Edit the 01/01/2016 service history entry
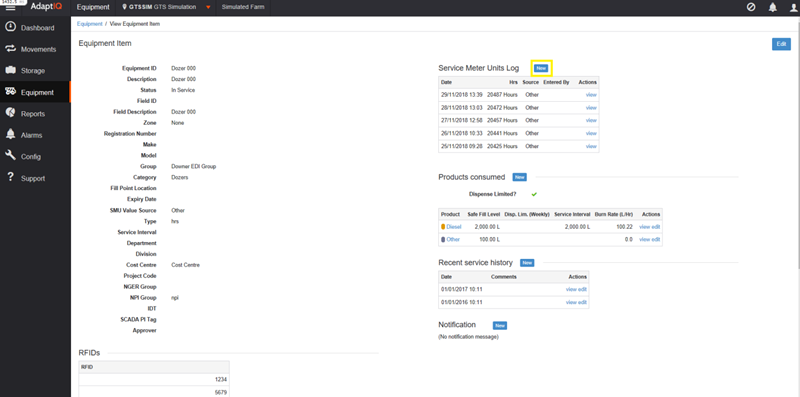 point(582,303)
